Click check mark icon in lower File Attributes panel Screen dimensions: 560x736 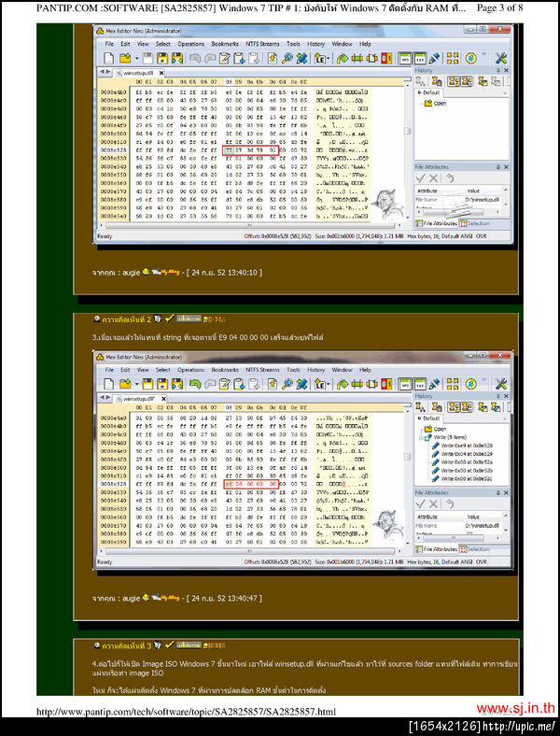(x=421, y=503)
